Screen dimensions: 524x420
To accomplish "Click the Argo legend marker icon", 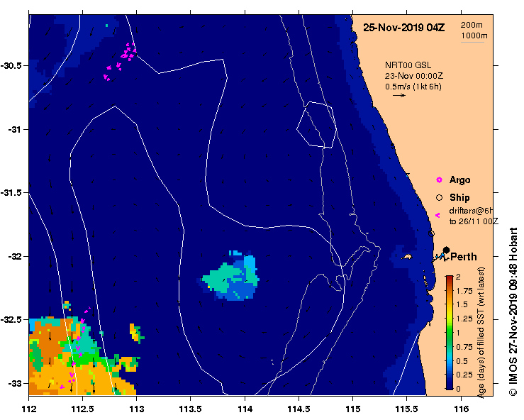I will pos(439,180).
